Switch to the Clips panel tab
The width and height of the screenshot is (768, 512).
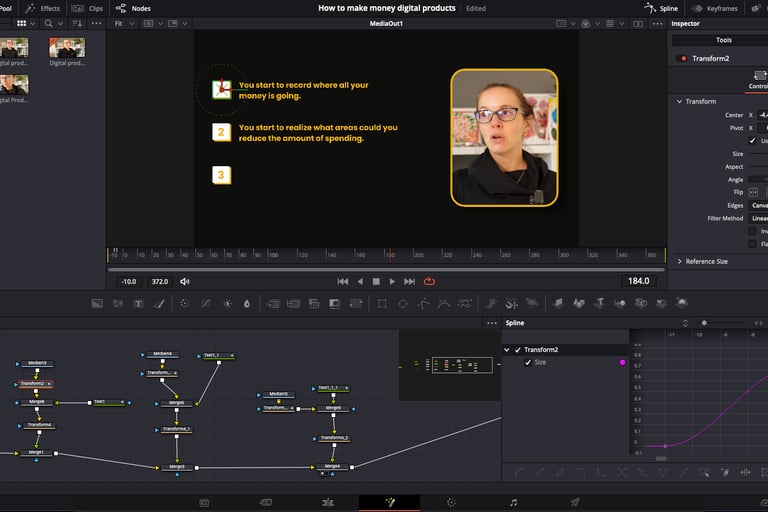pyautogui.click(x=87, y=8)
